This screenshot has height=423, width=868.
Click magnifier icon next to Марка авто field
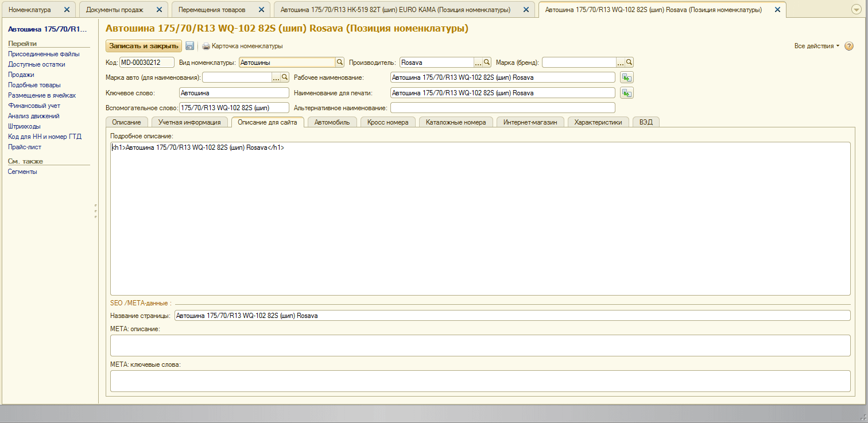coord(284,77)
